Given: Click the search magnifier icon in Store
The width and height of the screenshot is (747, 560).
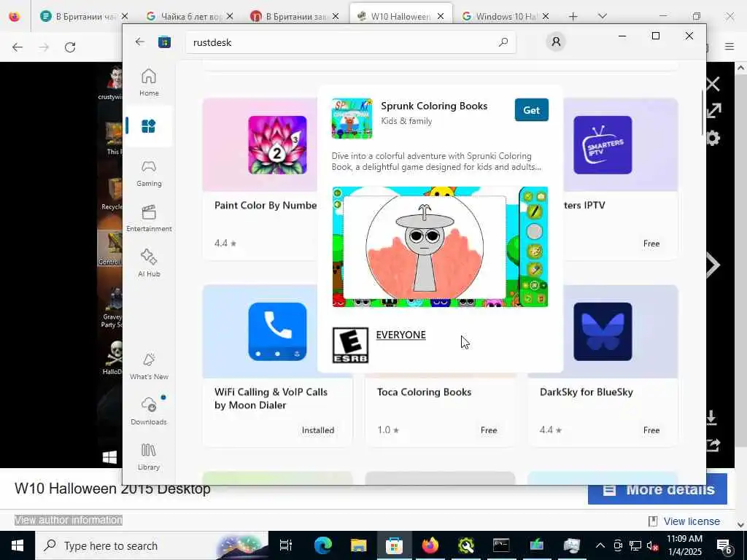Looking at the screenshot, I should (x=503, y=42).
